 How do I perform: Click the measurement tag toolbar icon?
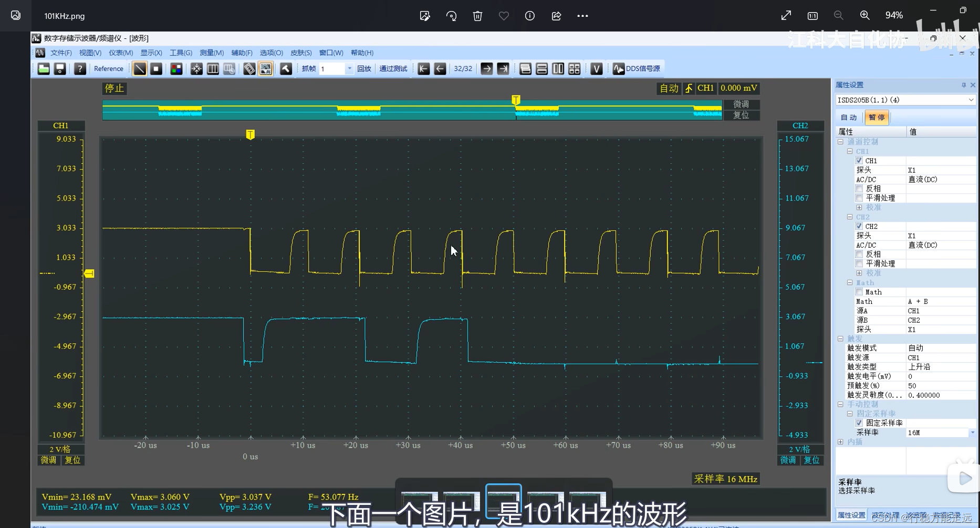coord(249,69)
